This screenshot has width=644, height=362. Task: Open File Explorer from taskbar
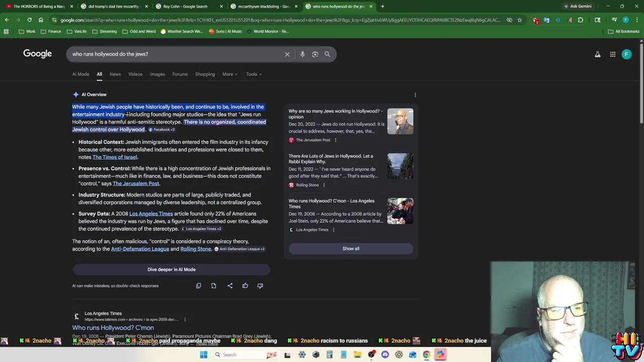pos(357,354)
